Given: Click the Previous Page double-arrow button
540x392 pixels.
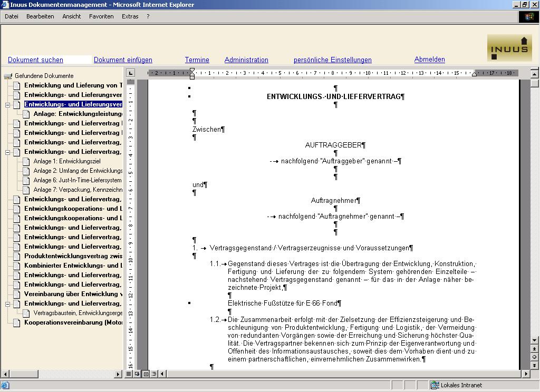Looking at the screenshot, I should 534,349.
